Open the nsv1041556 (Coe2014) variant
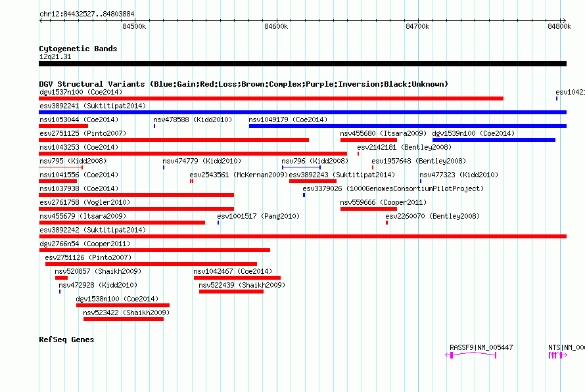 (x=79, y=175)
